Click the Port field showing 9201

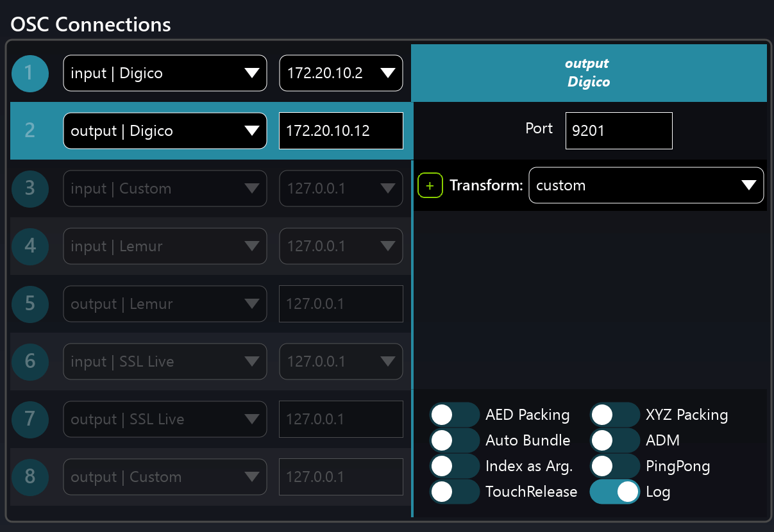point(619,131)
